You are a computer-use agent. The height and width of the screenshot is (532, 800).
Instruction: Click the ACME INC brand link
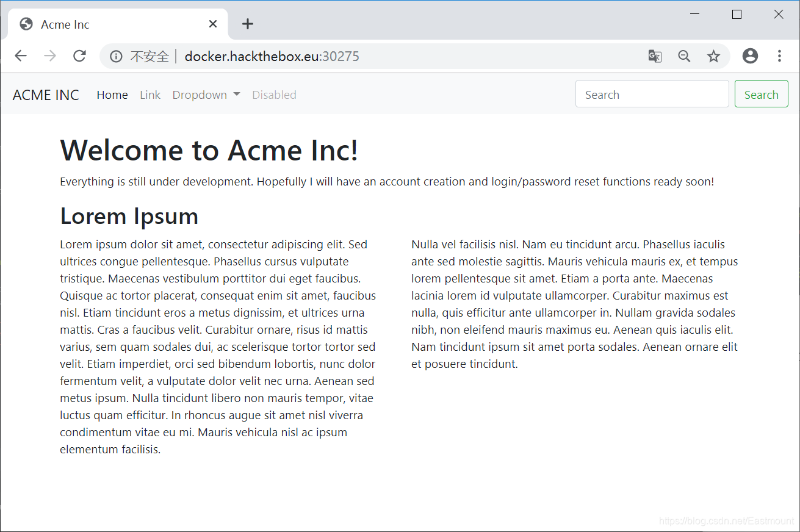(x=46, y=95)
